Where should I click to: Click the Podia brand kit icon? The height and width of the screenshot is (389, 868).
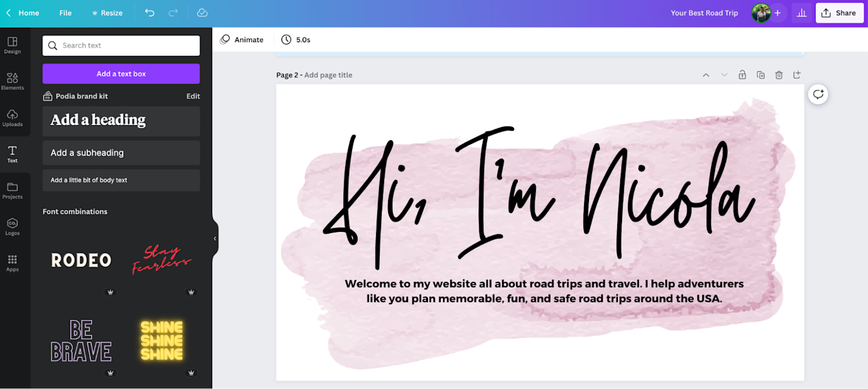(x=48, y=96)
